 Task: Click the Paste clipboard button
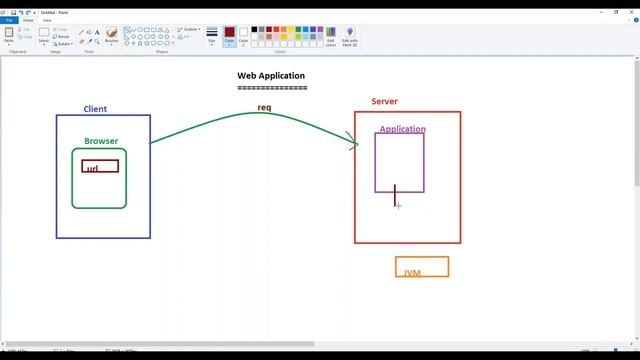point(9,34)
